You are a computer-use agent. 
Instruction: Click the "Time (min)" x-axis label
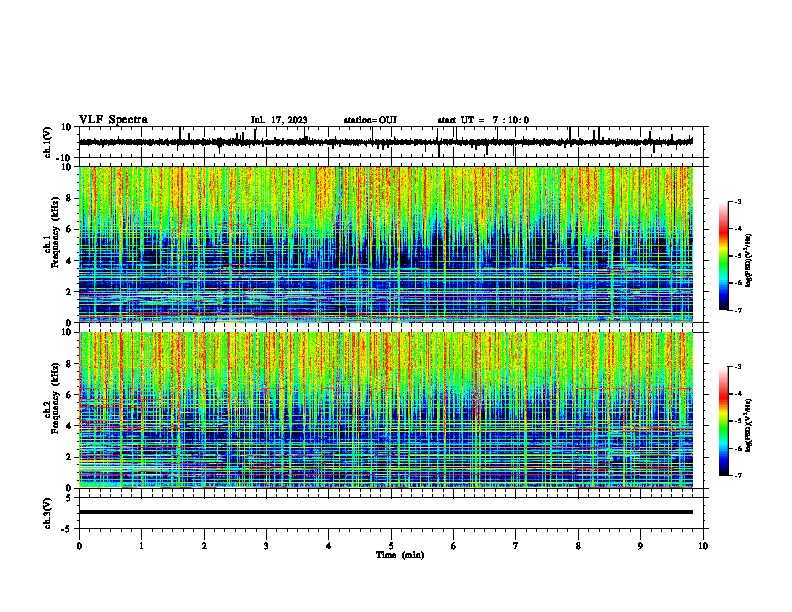pos(400,555)
